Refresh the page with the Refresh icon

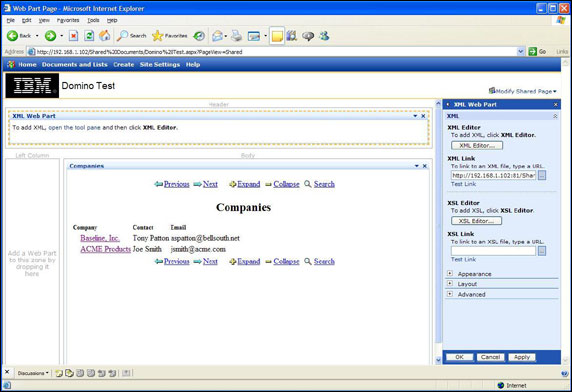pyautogui.click(x=89, y=36)
